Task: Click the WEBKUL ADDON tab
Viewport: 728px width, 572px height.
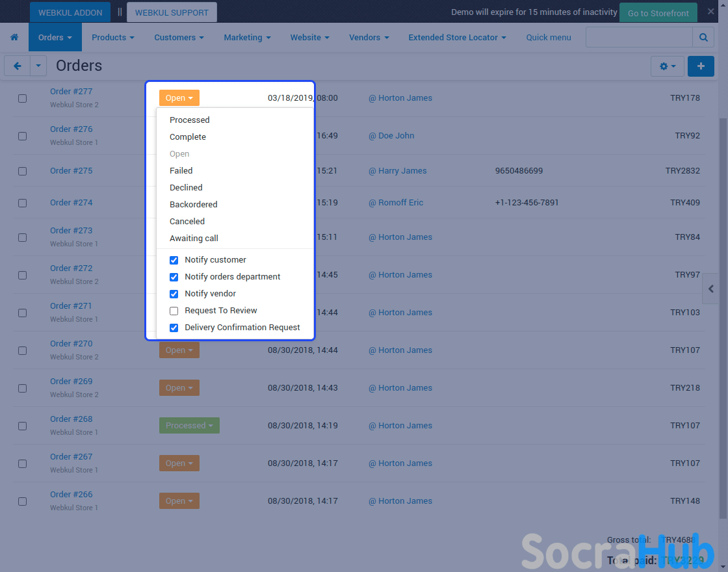Action: pos(70,12)
